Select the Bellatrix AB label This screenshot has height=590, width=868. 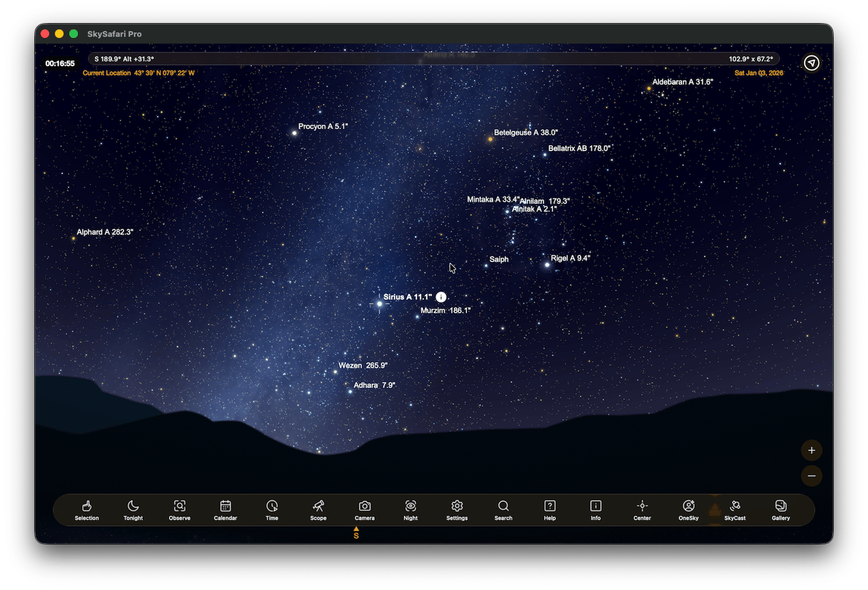point(579,148)
